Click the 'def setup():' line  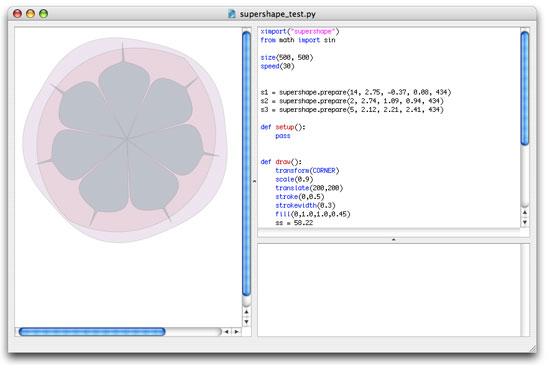(283, 127)
